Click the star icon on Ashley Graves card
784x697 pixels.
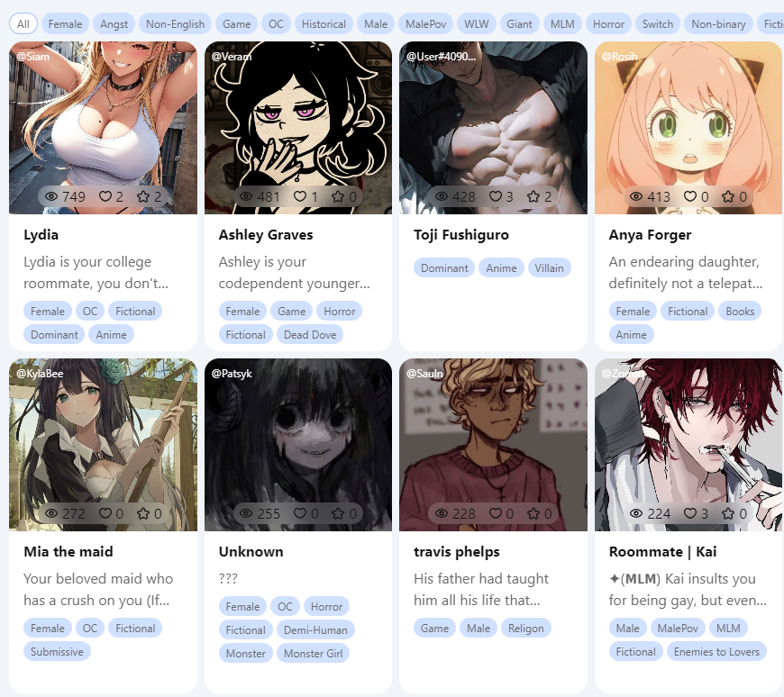pyautogui.click(x=338, y=196)
